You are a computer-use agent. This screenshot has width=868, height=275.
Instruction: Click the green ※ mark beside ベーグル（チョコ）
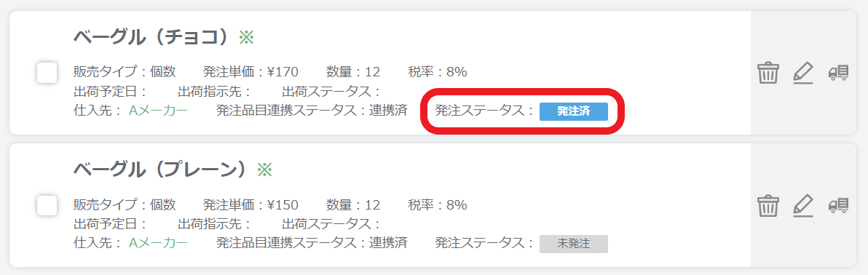[x=246, y=38]
